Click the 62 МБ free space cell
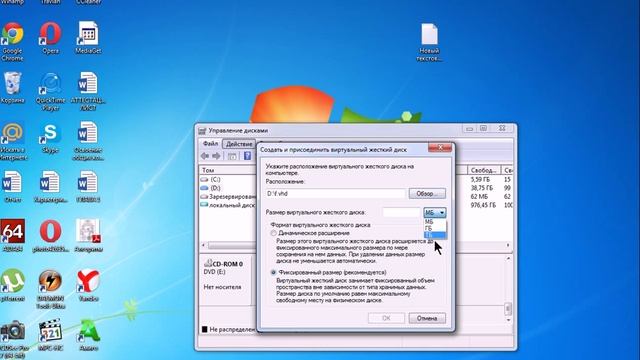640x360 pixels. (x=479, y=197)
